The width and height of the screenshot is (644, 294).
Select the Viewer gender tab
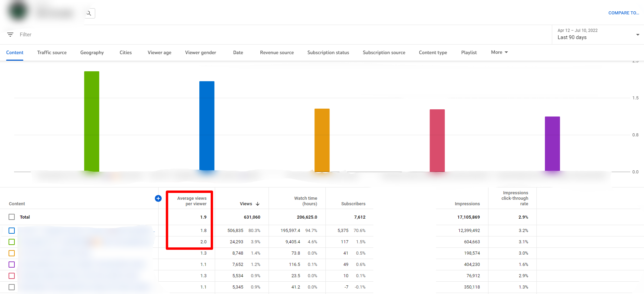(x=200, y=52)
